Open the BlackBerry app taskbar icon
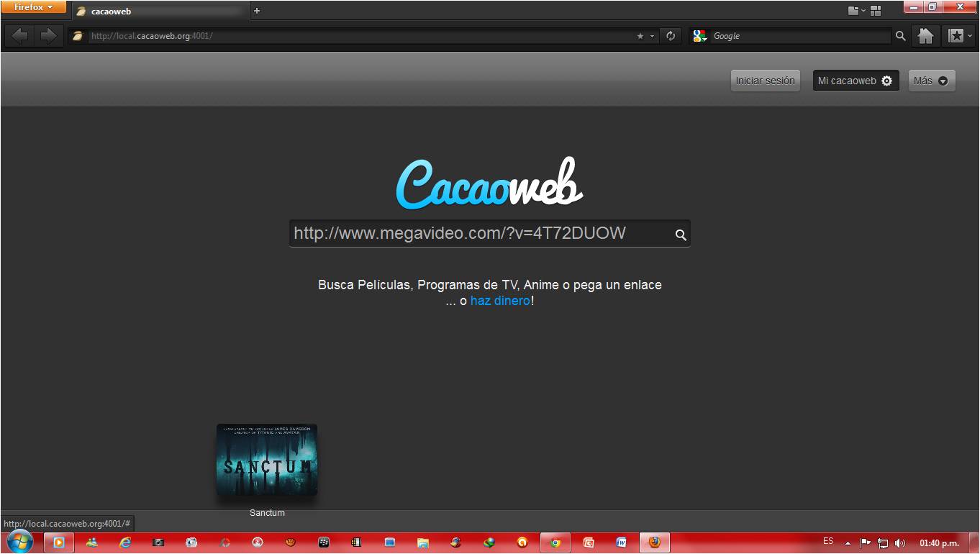Viewport: 980px width, 554px height. (324, 542)
